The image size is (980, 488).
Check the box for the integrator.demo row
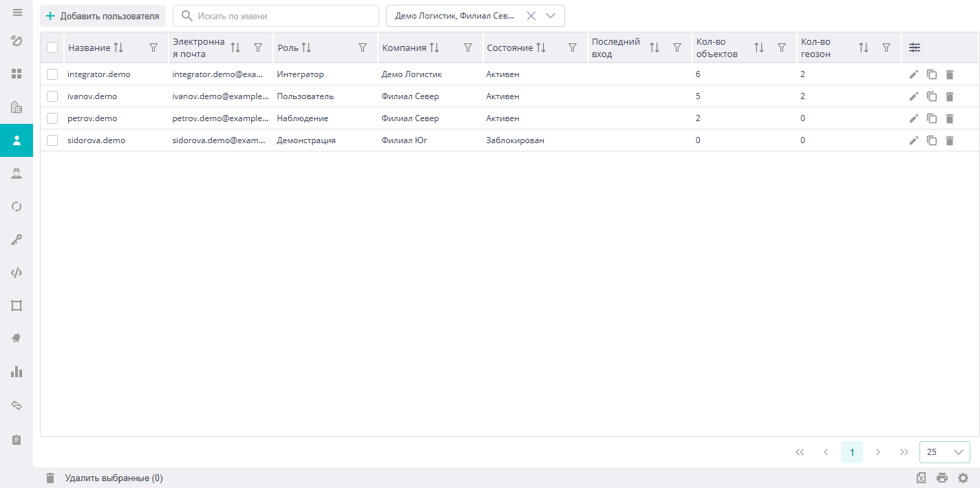[x=52, y=74]
